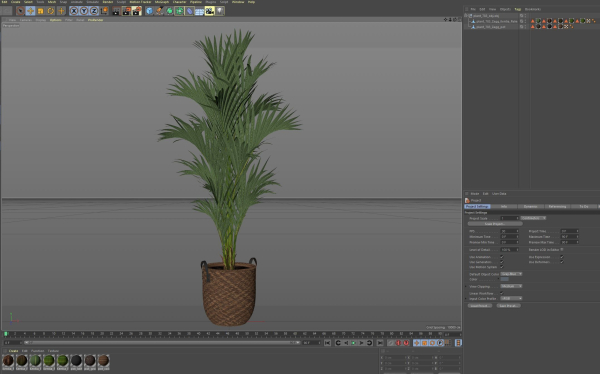This screenshot has height=374, width=600.
Task: Switch to the Referencing tab
Action: click(x=557, y=207)
